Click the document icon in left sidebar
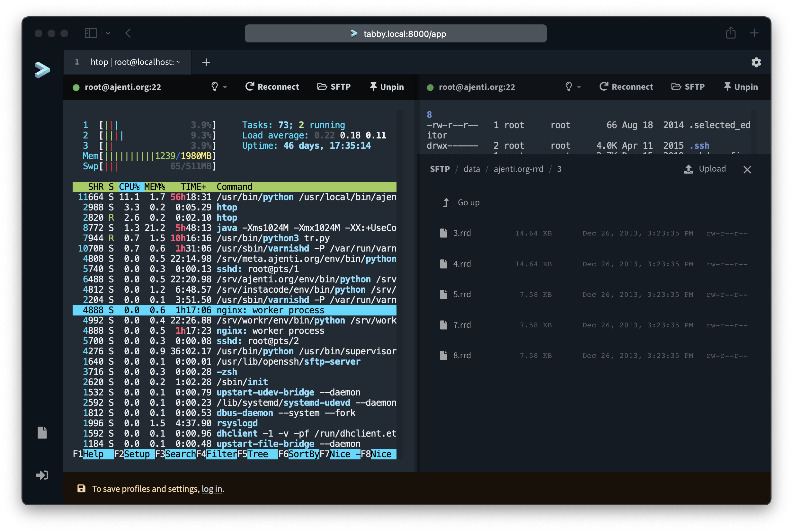Screen dimensions: 793x532 42,433
